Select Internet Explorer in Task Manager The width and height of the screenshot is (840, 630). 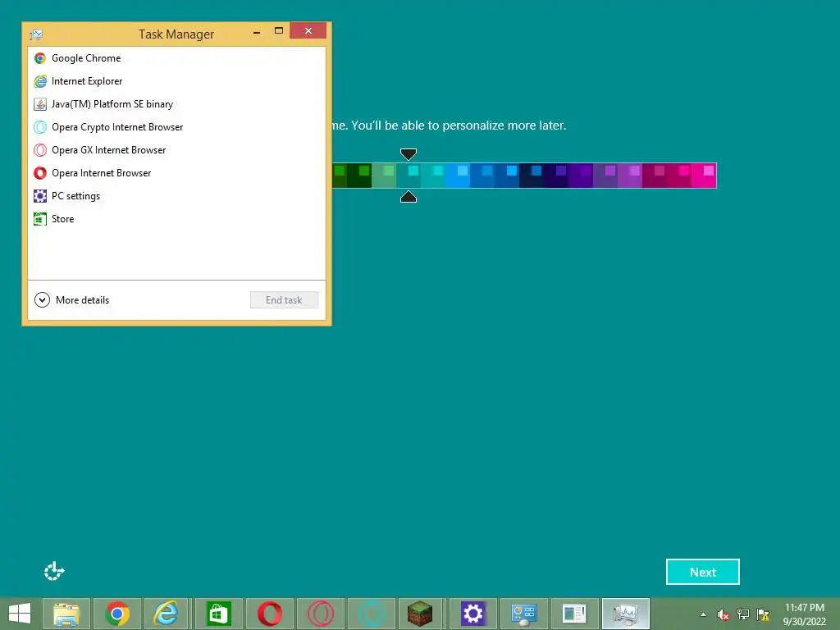(x=177, y=81)
